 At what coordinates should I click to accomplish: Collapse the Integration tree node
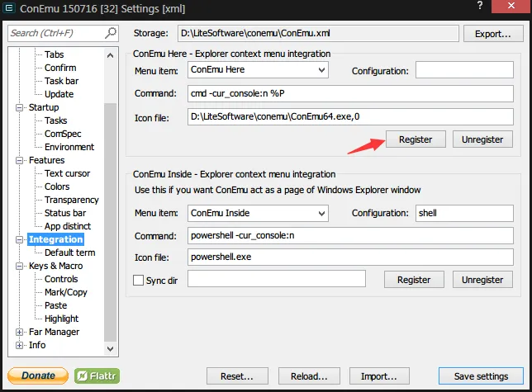[19, 240]
